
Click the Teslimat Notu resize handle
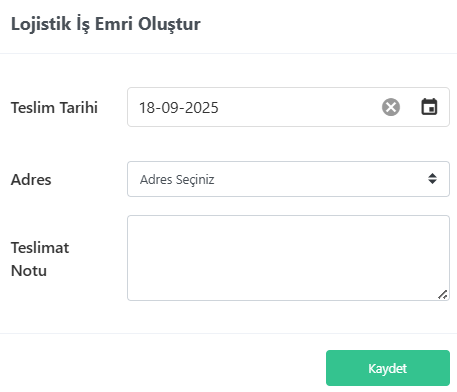coord(443,294)
